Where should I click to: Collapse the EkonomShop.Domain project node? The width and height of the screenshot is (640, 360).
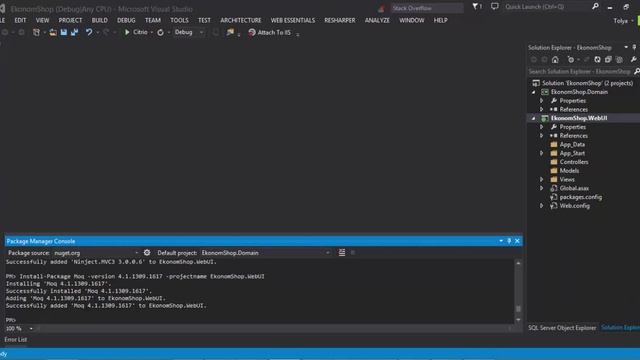tap(533, 92)
